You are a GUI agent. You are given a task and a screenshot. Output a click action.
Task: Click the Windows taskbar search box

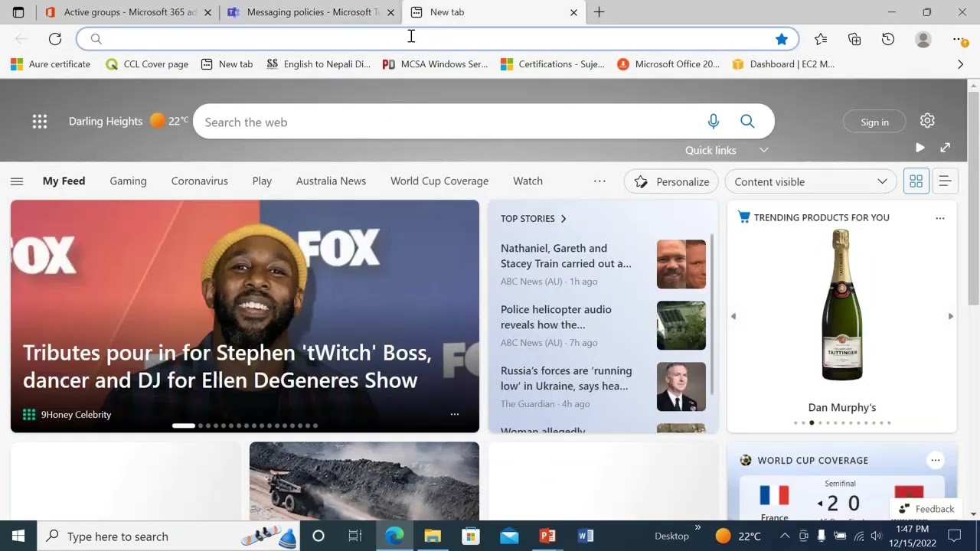(168, 536)
